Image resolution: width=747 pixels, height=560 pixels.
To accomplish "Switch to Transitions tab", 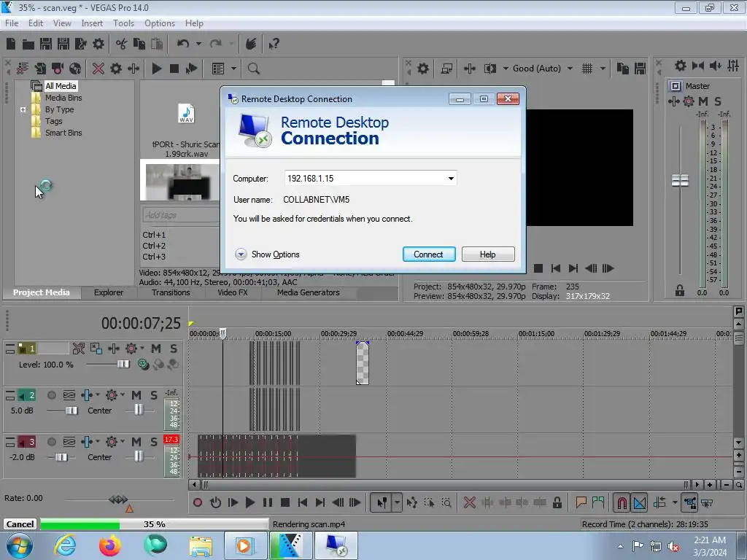I will click(x=171, y=292).
